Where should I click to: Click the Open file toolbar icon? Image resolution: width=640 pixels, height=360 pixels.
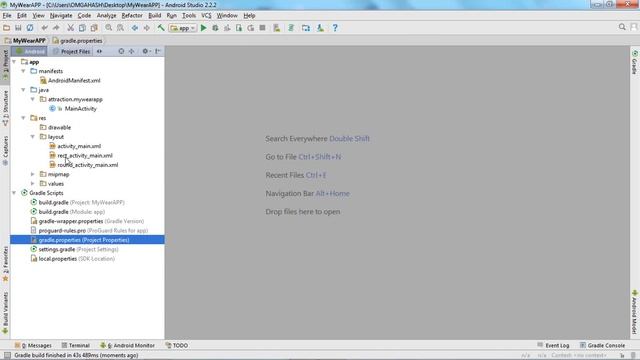point(6,28)
